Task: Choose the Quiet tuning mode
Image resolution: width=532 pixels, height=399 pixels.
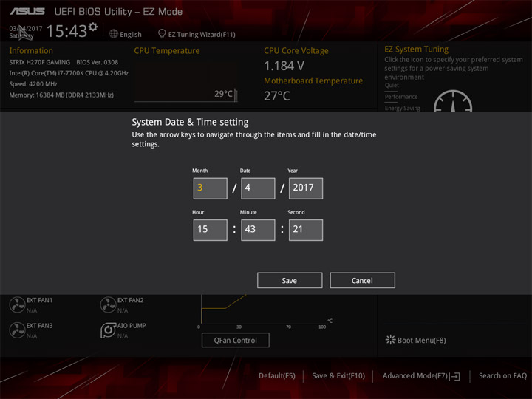Action: pos(392,86)
